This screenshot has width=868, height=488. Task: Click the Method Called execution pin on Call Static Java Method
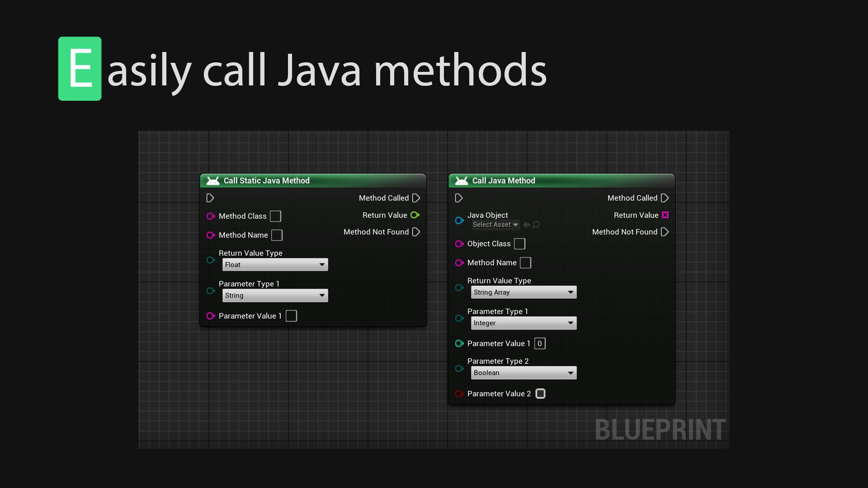tap(416, 198)
